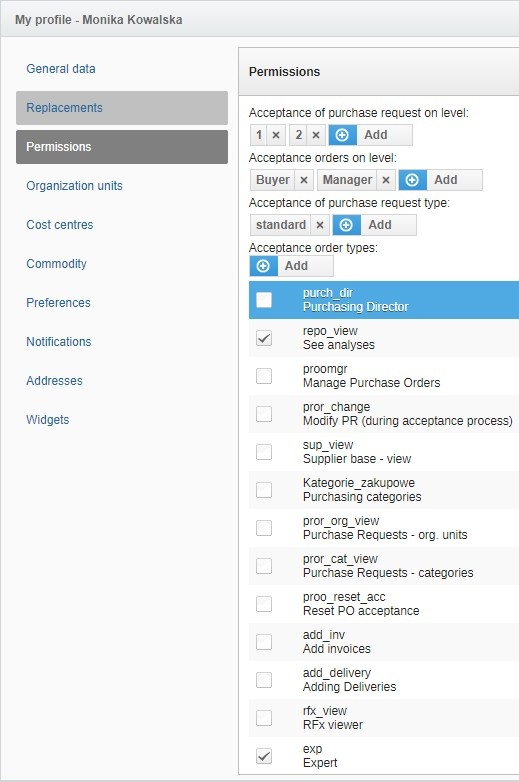The image size is (519, 782).
Task: Click plus icon for acceptance orders level
Action: coord(412,180)
